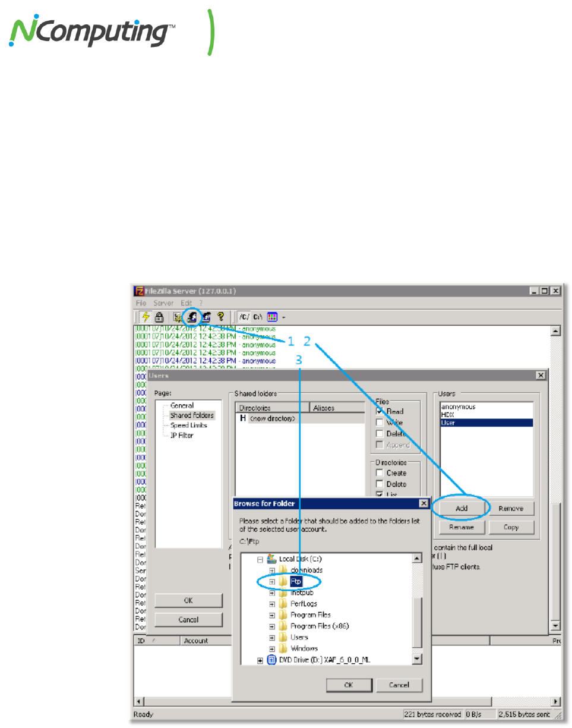Expand the Program Files folder node

click(272, 615)
